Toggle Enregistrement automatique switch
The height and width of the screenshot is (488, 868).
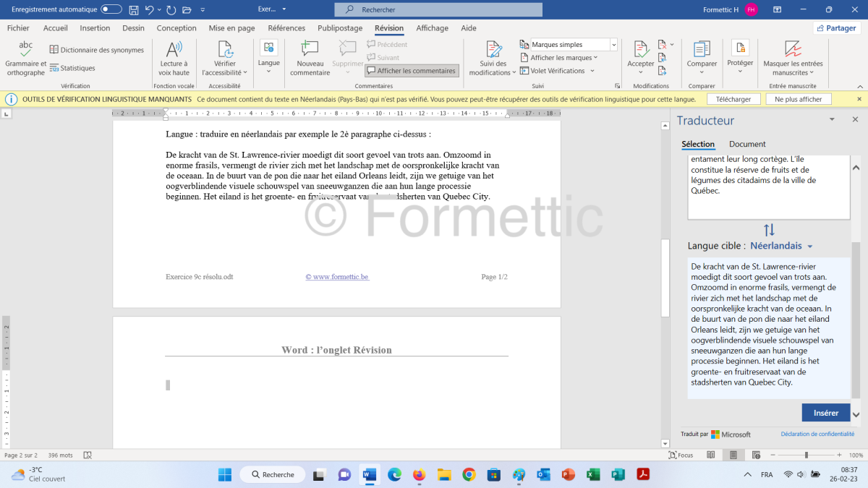111,9
